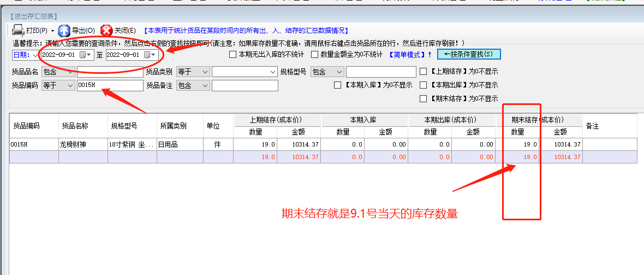Click the red 关闭(E) close icon

point(106,31)
